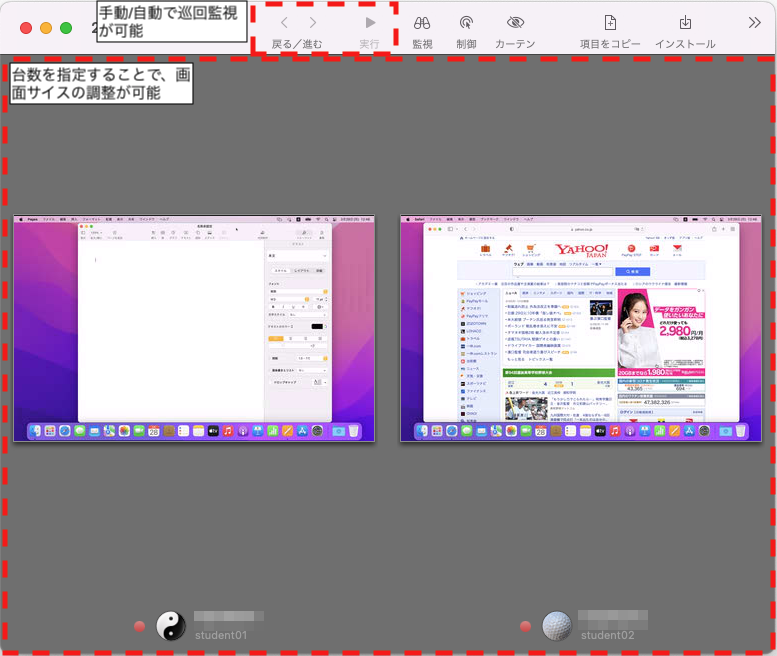This screenshot has height=656, width=777.
Task: Start remote control with 制御 icon
Action: (x=466, y=22)
